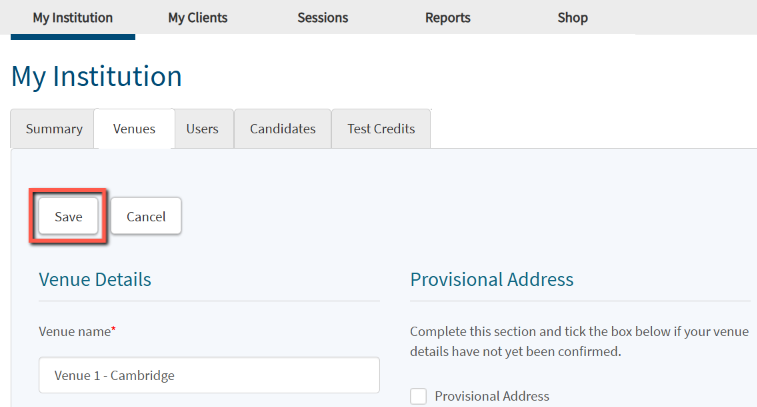
Task: Switch to the Summary tab
Action: tap(54, 129)
